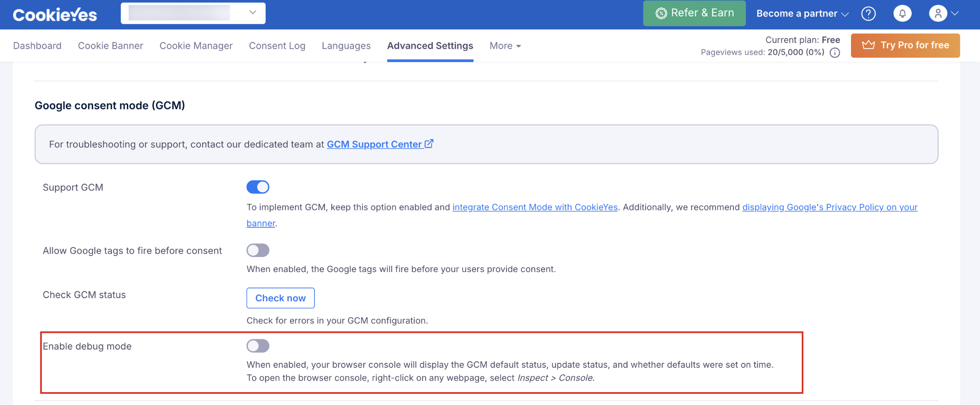Turn on the Enable debug mode toggle
980x405 pixels.
tap(258, 346)
